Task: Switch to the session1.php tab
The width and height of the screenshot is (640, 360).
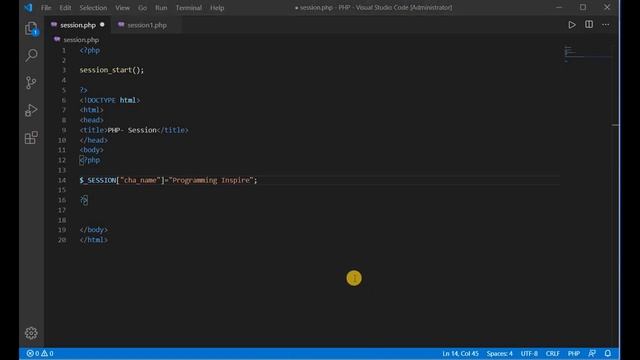Action: 147,25
